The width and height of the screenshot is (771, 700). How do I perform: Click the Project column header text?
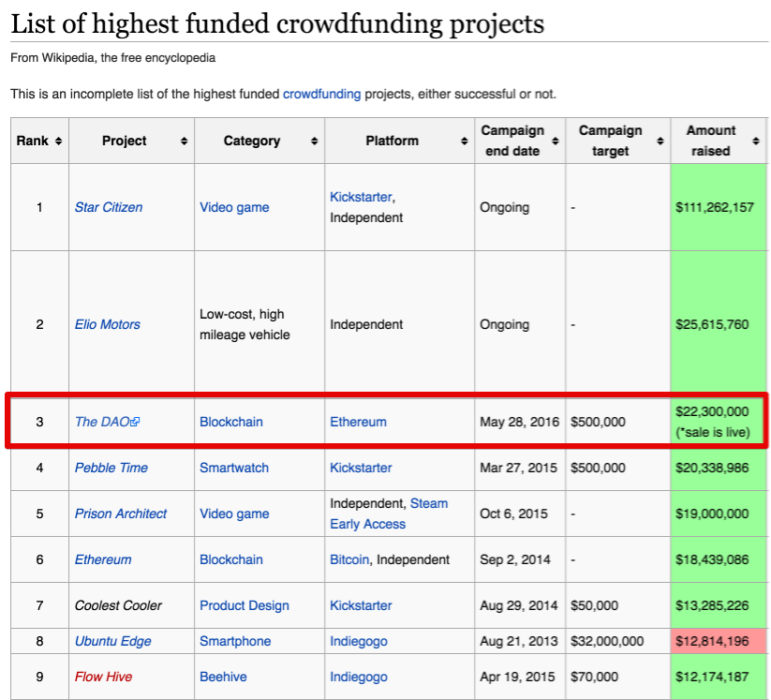[x=124, y=141]
